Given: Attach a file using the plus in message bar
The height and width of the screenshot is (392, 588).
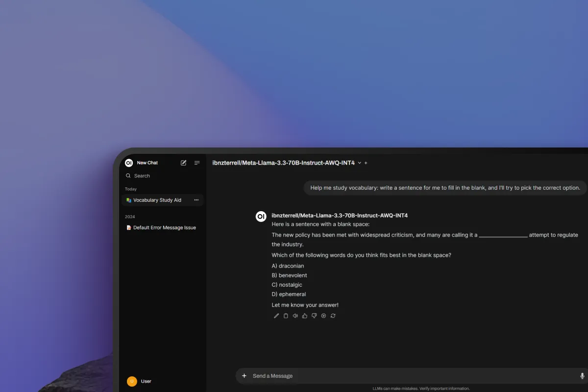Looking at the screenshot, I should coord(244,376).
